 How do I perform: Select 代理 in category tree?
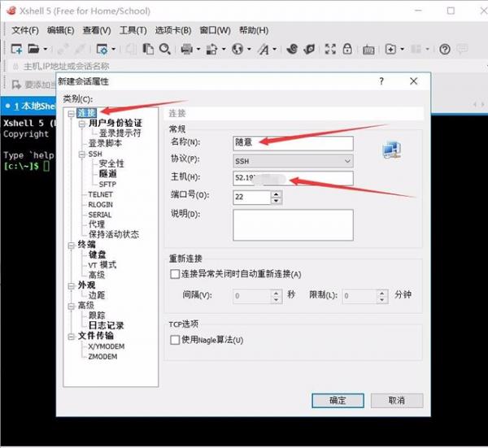(x=97, y=224)
